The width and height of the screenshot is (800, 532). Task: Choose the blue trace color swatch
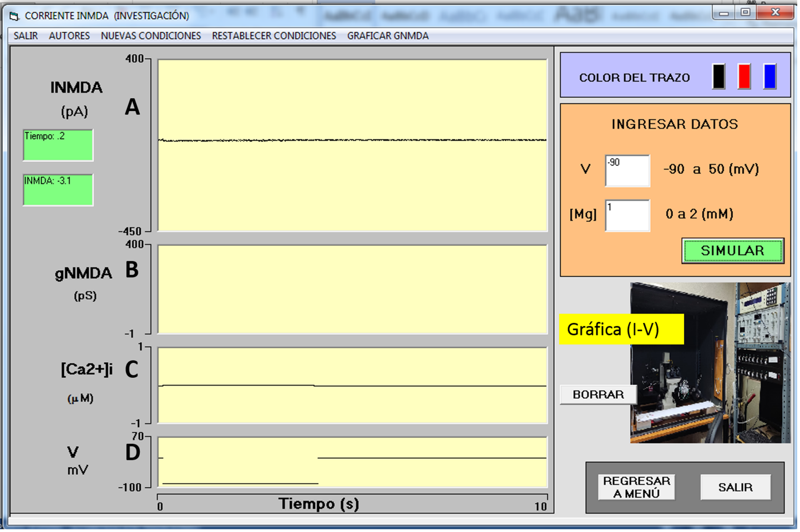(769, 77)
